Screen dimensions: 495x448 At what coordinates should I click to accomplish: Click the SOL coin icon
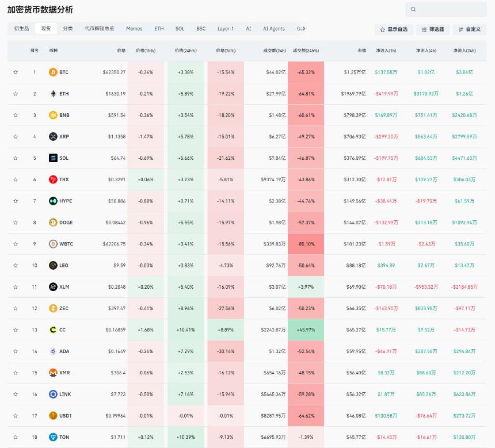(53, 158)
